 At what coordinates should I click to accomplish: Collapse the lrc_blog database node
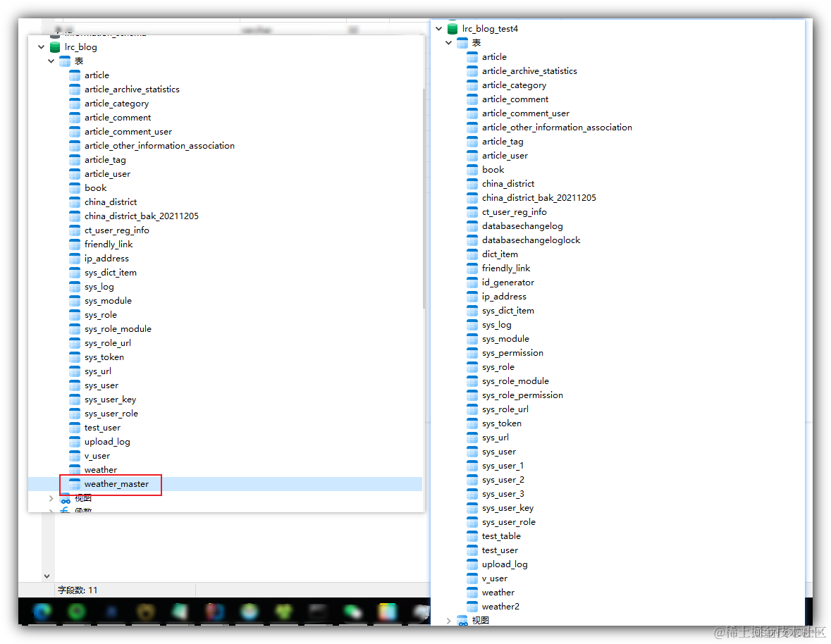point(42,47)
